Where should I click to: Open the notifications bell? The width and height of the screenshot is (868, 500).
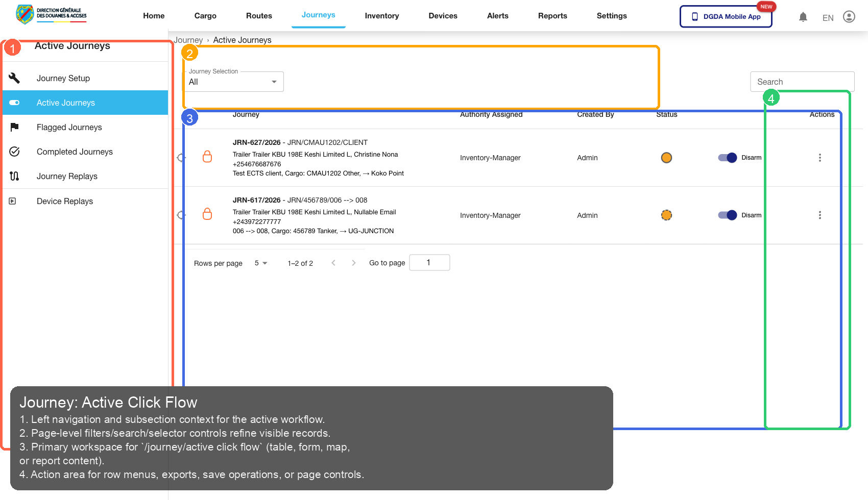tap(803, 16)
